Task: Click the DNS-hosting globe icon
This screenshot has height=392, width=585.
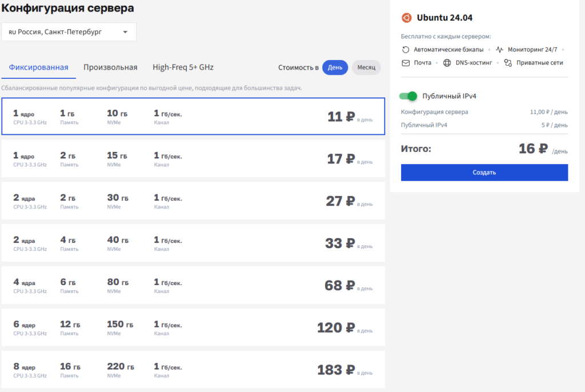Action: click(x=447, y=63)
